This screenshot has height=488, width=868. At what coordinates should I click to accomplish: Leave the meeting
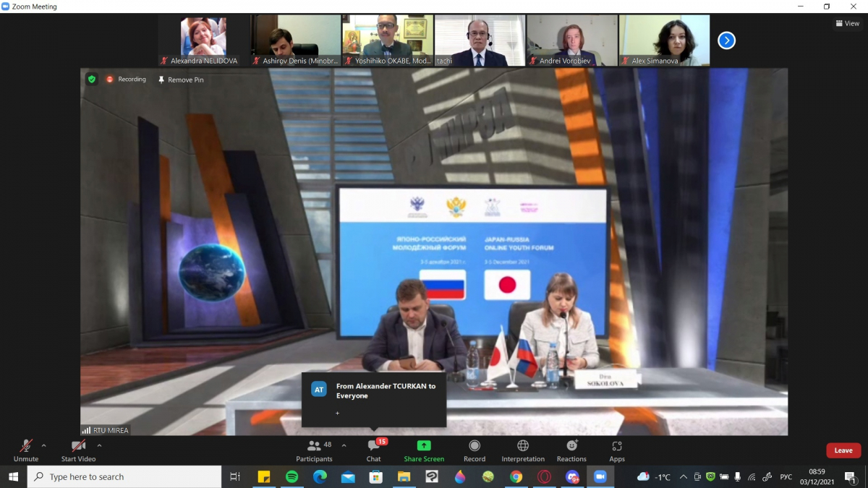click(x=843, y=450)
